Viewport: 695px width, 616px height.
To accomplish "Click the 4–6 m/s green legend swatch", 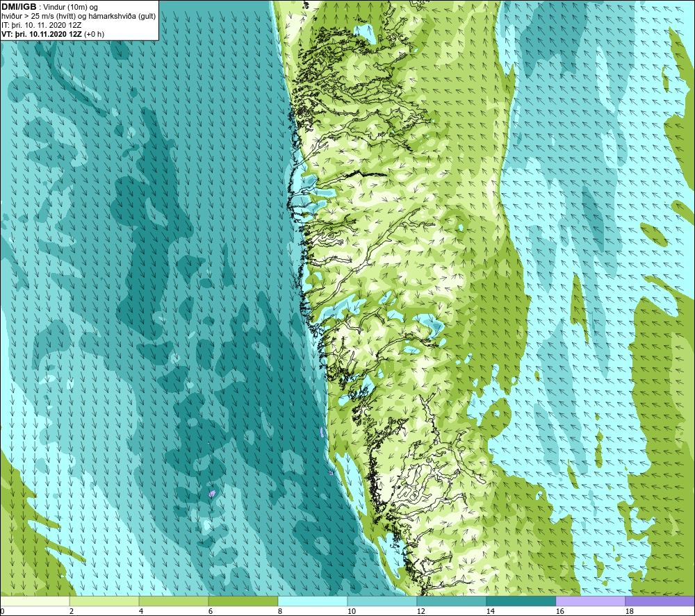I will 174,601.
